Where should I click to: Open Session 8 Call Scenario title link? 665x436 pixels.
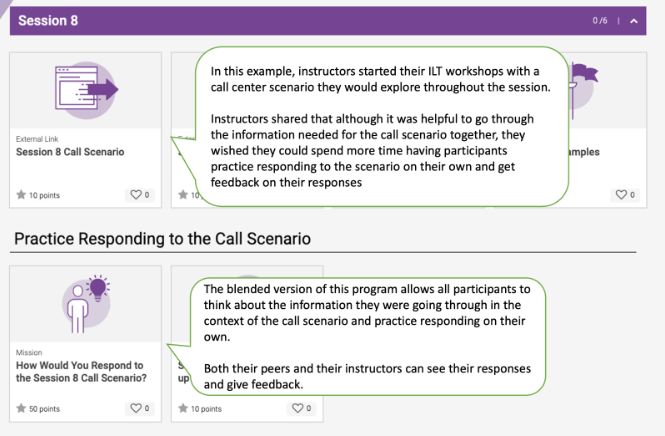click(70, 152)
